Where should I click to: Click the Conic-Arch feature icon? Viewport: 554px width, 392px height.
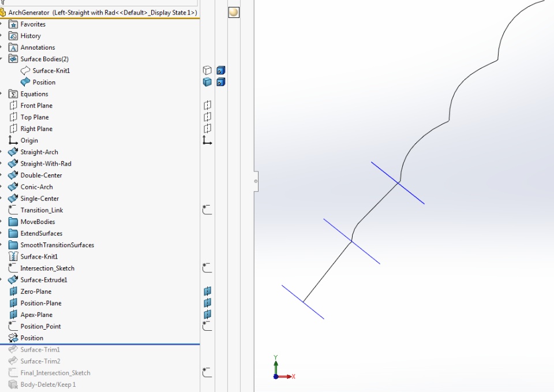(13, 187)
